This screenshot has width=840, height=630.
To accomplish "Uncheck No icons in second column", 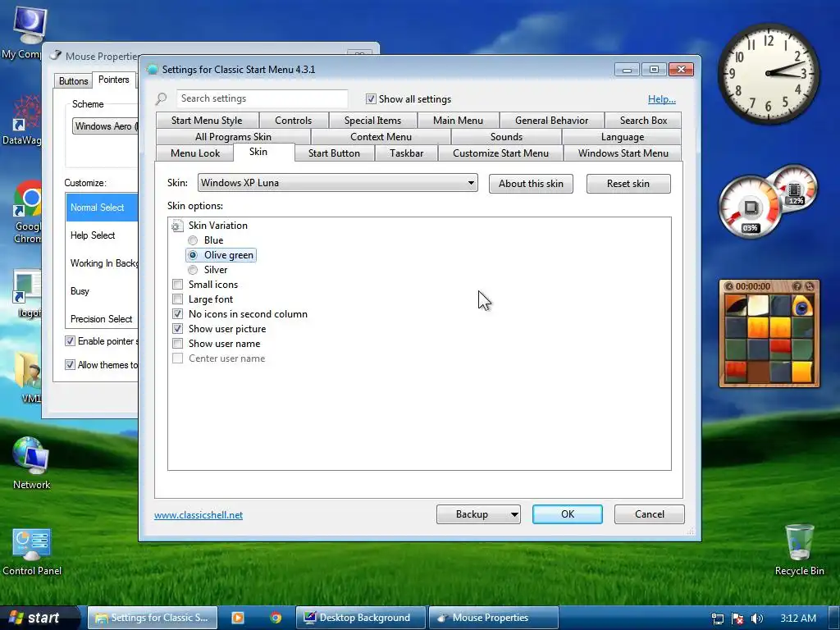I will (x=177, y=314).
